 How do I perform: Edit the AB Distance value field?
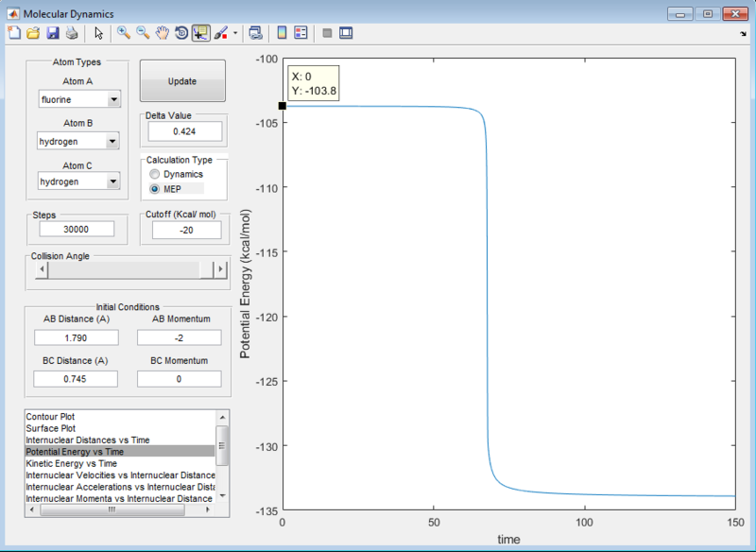click(x=75, y=337)
